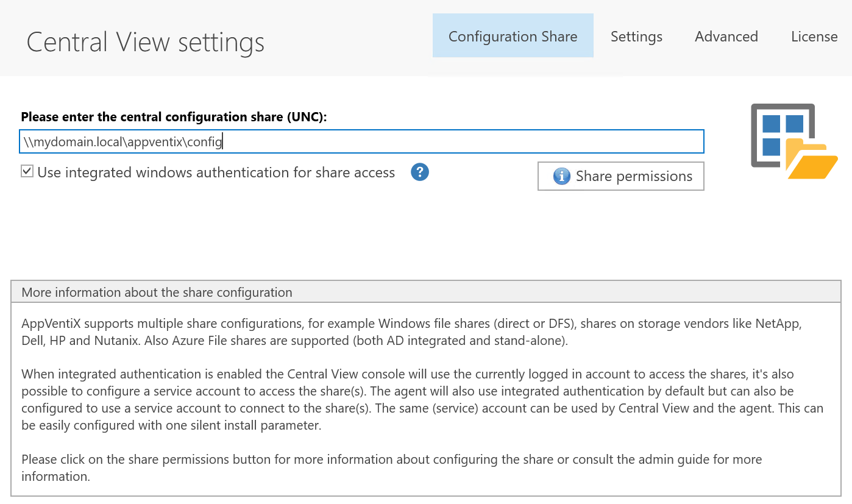
Task: Click the UNC share prompt label
Action: pyautogui.click(x=174, y=117)
